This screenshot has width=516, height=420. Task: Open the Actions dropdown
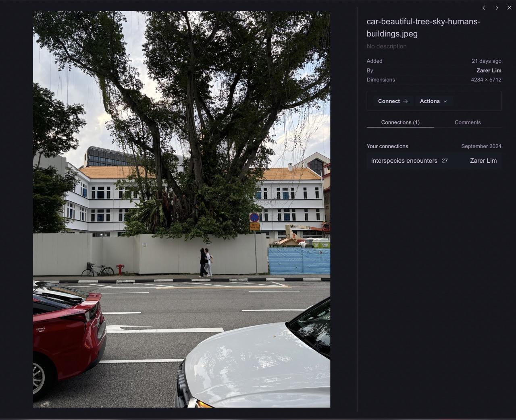click(x=433, y=101)
